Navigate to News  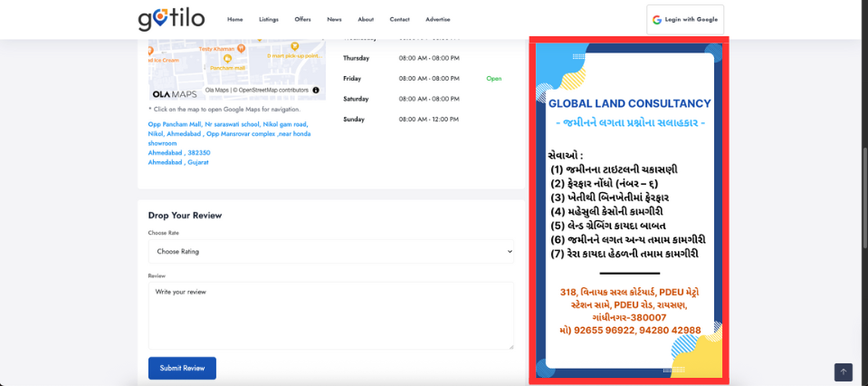pos(334,19)
